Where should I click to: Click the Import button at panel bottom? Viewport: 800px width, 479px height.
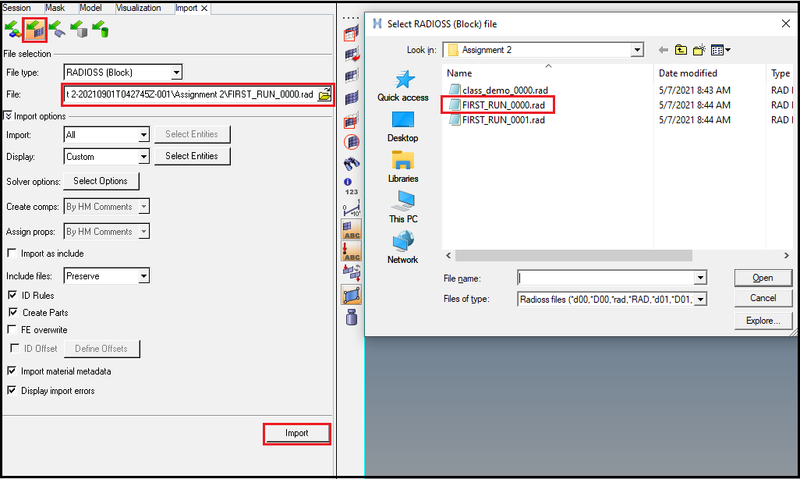click(x=296, y=433)
